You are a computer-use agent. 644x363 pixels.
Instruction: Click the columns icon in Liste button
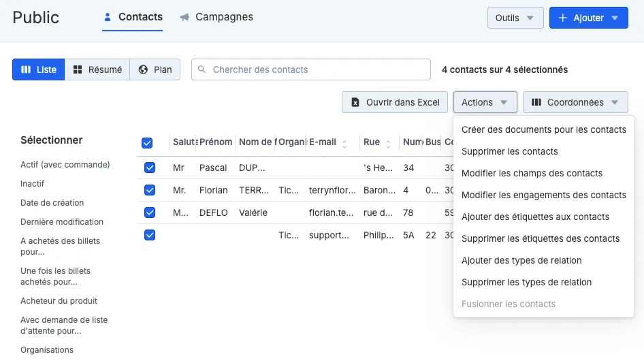click(26, 69)
